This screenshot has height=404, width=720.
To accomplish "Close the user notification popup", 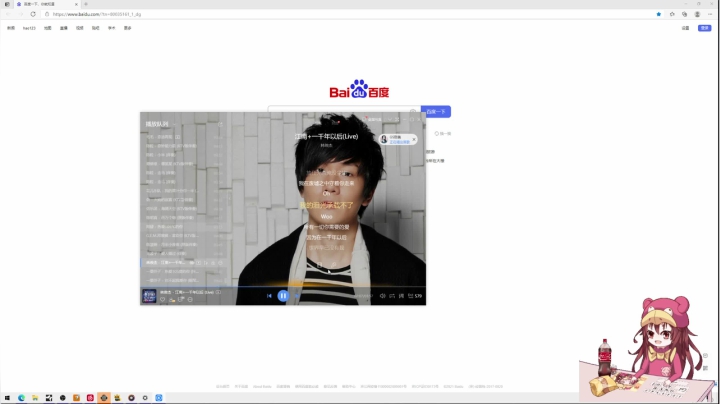I will (x=414, y=139).
